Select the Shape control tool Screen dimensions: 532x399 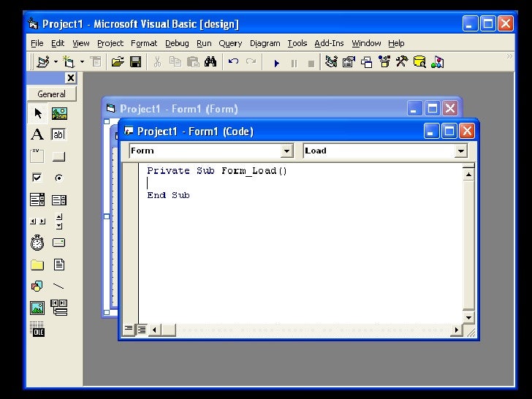click(37, 286)
